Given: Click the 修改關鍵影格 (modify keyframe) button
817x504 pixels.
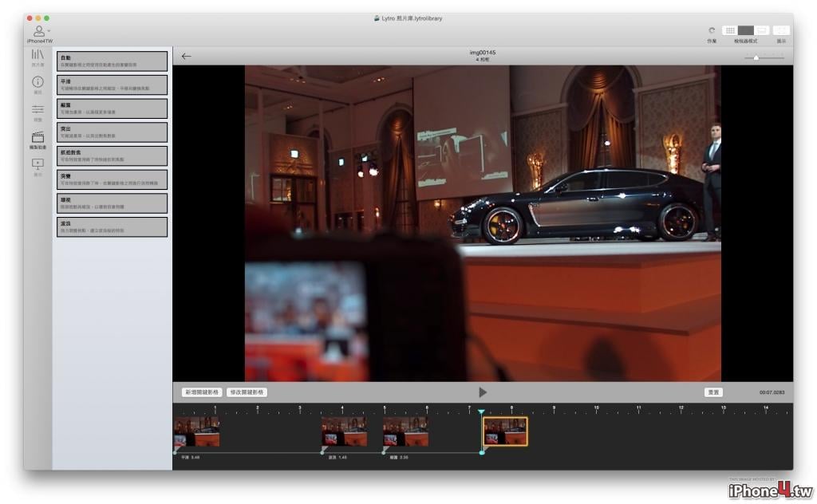Looking at the screenshot, I should [x=247, y=392].
